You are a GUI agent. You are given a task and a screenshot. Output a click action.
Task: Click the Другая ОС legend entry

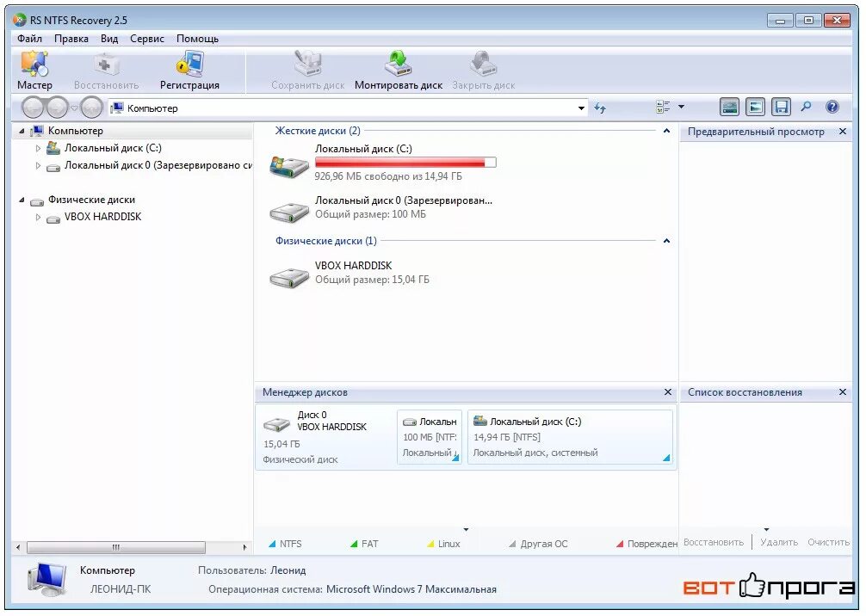(538, 544)
